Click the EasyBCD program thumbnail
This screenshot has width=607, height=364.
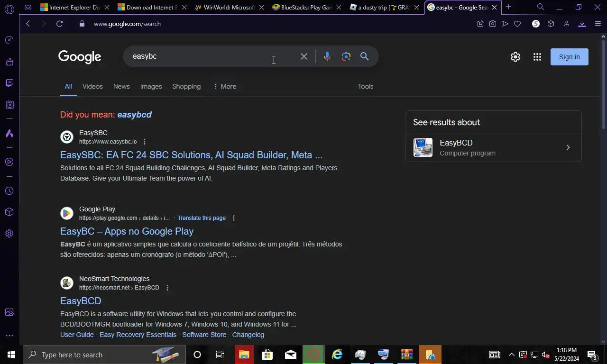[x=423, y=147]
